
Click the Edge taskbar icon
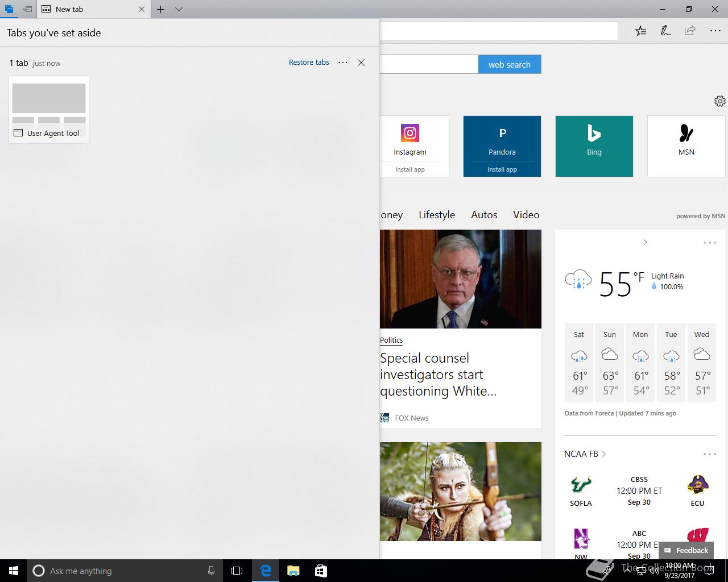[266, 571]
